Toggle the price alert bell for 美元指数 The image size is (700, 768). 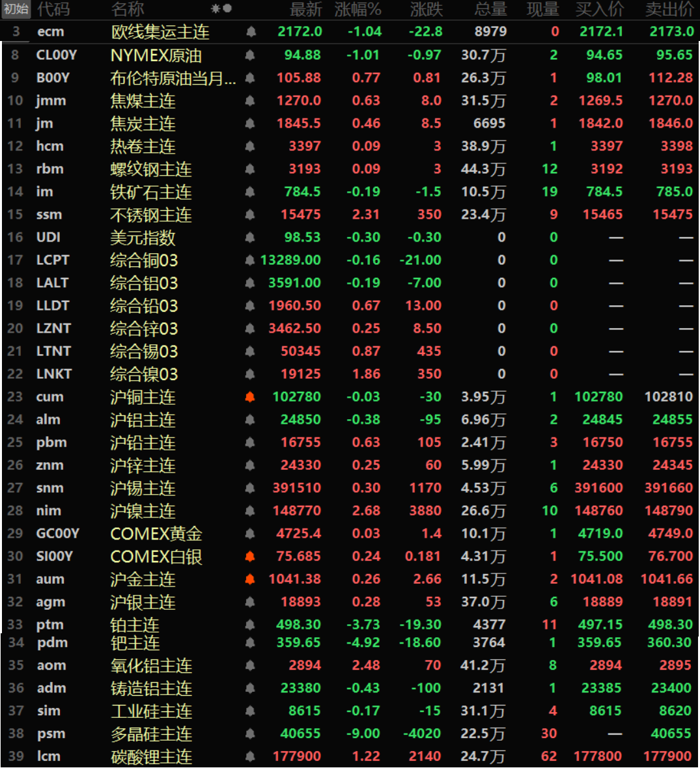coord(249,238)
